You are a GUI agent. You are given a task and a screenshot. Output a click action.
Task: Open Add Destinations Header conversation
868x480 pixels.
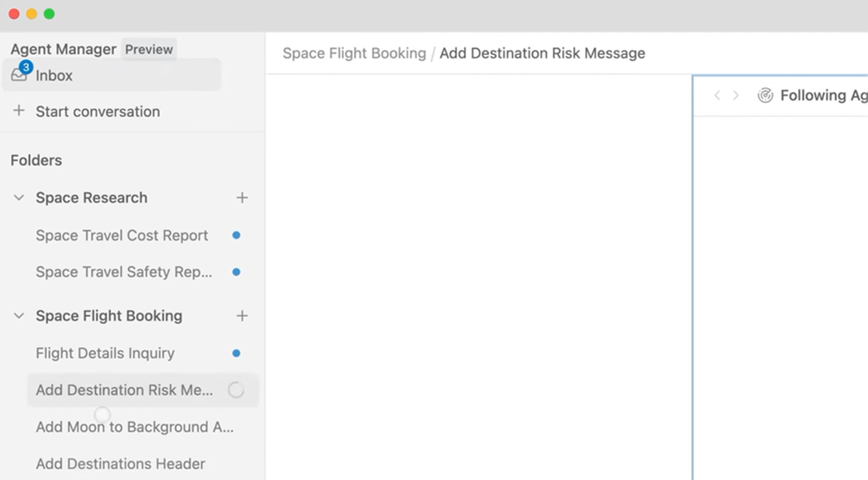120,464
